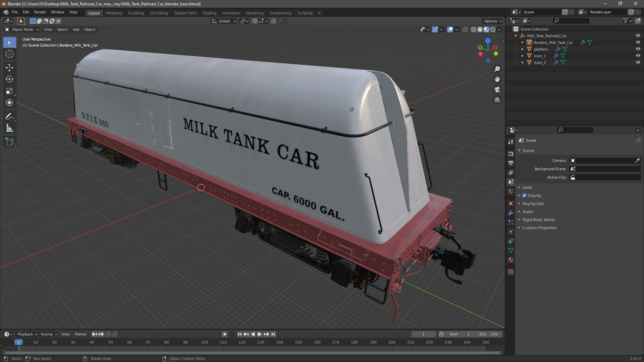This screenshot has width=644, height=362.
Task: Activate the Move tool
Action: 9,67
